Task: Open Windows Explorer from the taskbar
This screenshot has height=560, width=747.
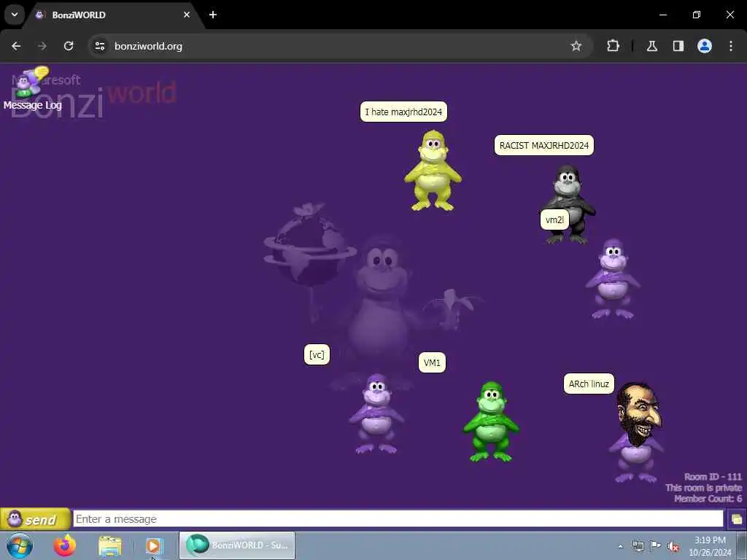Action: point(110,545)
